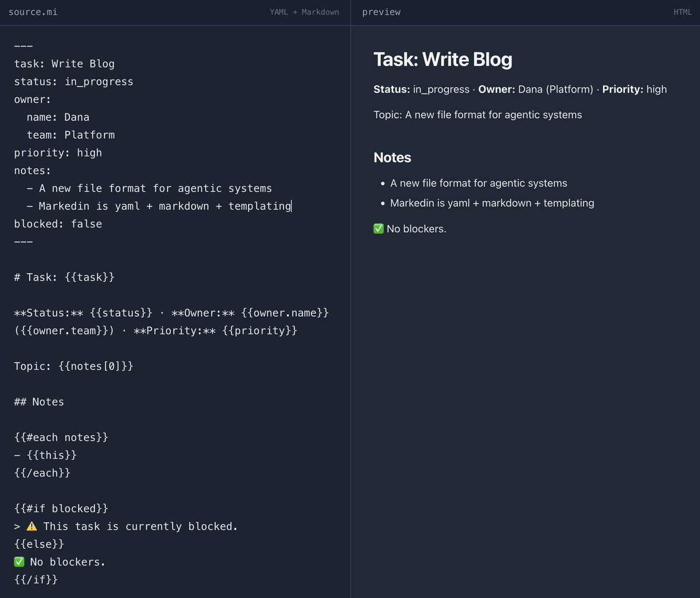Click the HTML label in preview header
Viewport: 700px width, 598px height.
[682, 12]
